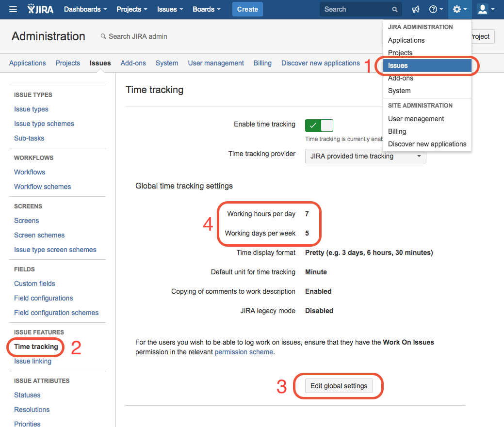Viewport: 504px width, 427px height.
Task: Click JIRA legacy mode value Disabled
Action: tap(319, 311)
